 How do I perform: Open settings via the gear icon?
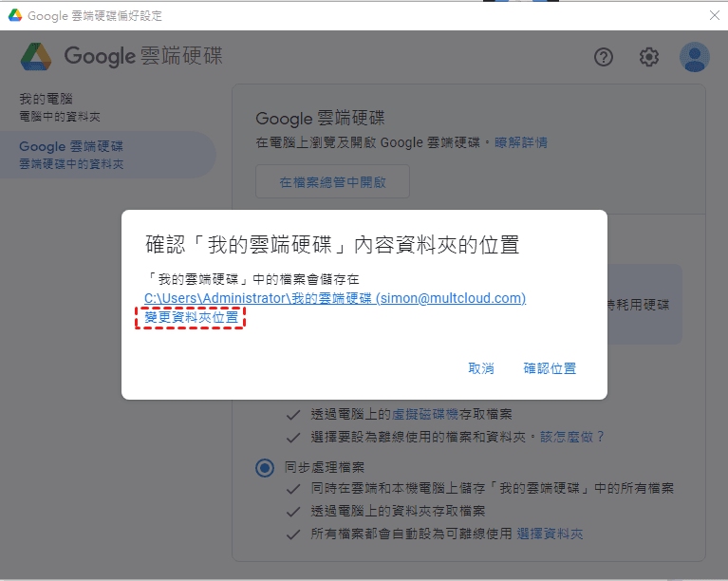click(648, 57)
